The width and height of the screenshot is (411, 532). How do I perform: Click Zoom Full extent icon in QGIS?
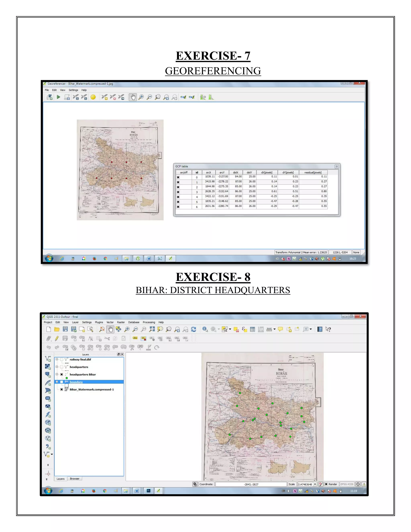[152, 329]
